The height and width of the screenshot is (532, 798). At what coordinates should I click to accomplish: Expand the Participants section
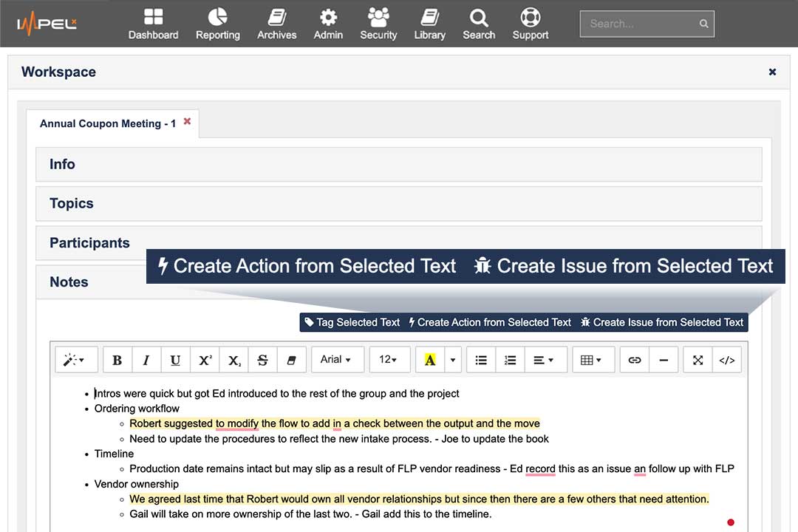(x=399, y=243)
